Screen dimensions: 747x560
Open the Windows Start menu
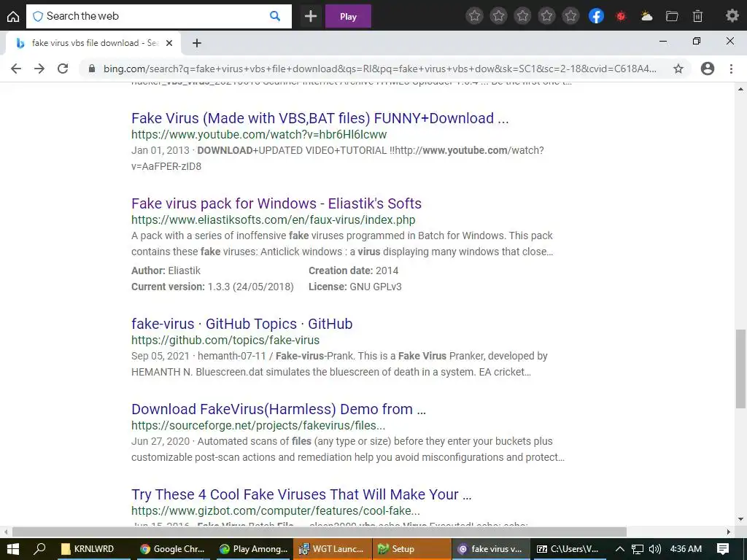click(13, 548)
